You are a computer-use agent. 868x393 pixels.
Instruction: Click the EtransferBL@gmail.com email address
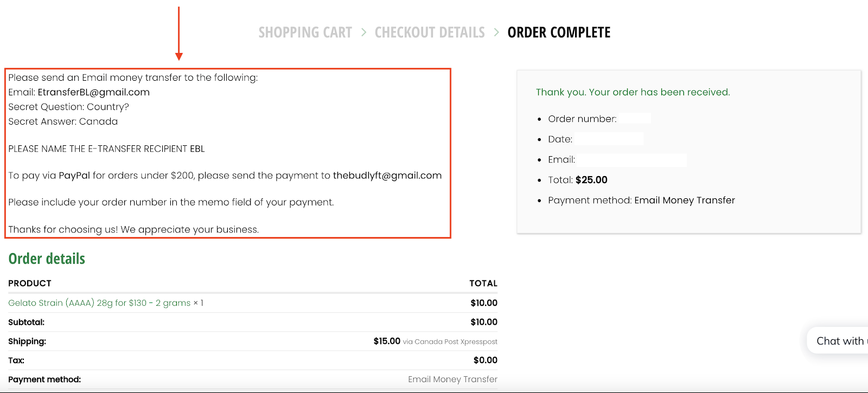click(93, 92)
